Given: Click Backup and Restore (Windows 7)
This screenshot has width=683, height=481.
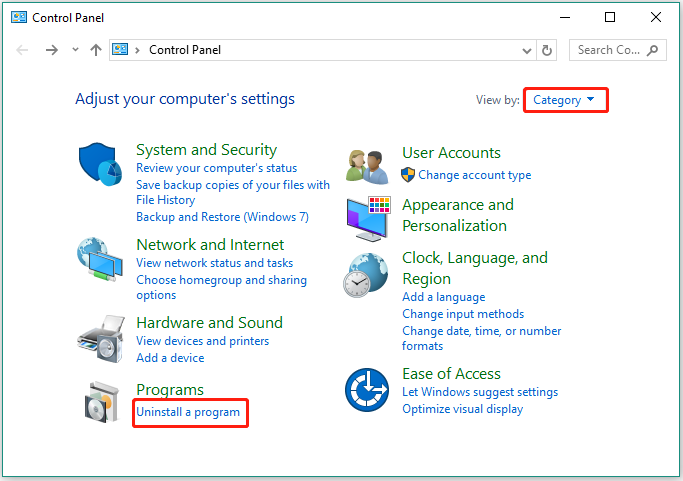Looking at the screenshot, I should point(223,217).
